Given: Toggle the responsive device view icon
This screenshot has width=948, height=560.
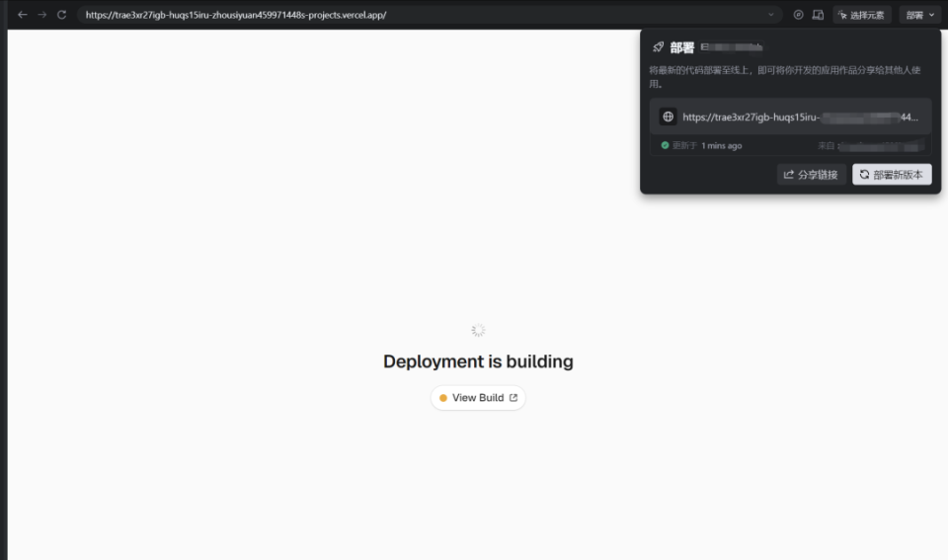Looking at the screenshot, I should (818, 15).
